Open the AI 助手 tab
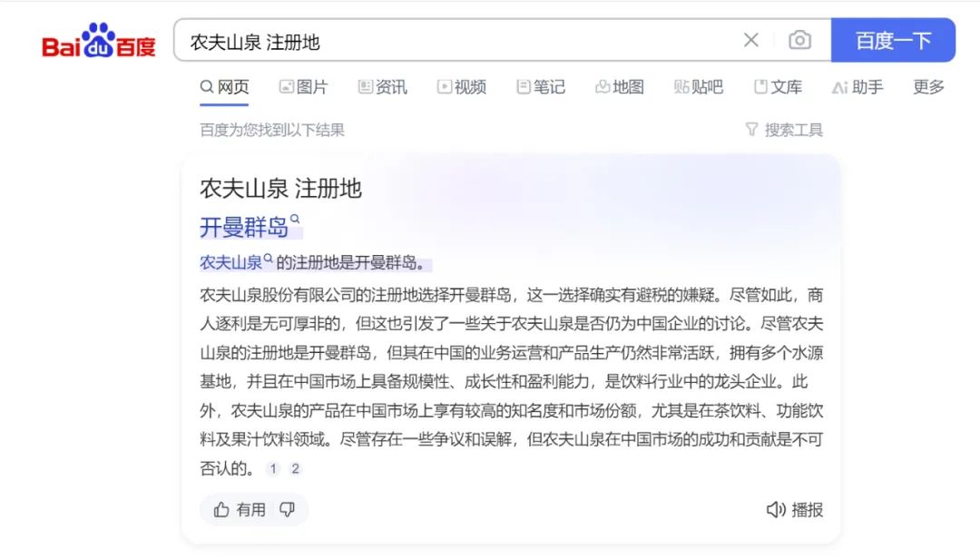This screenshot has height=559, width=980. tap(857, 87)
